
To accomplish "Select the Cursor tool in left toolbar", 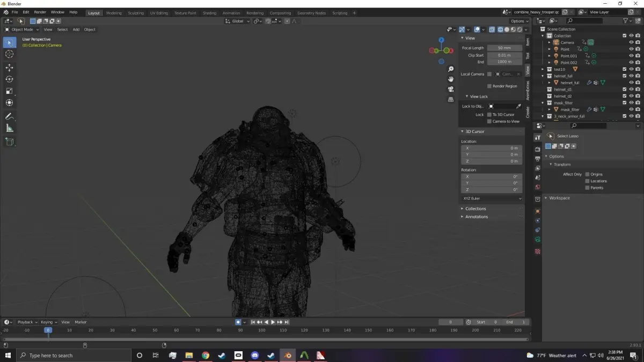I will tap(9, 54).
